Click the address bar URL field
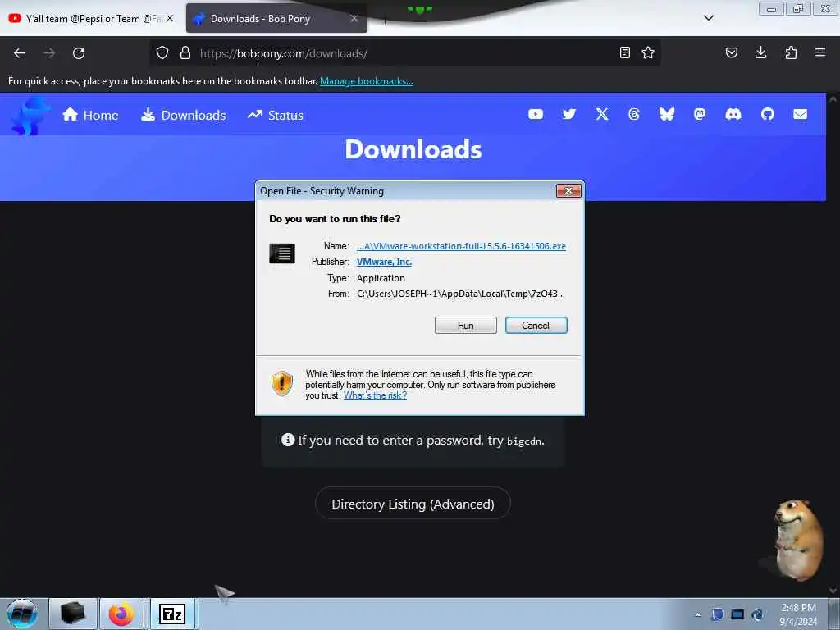The height and width of the screenshot is (630, 840). [407, 53]
